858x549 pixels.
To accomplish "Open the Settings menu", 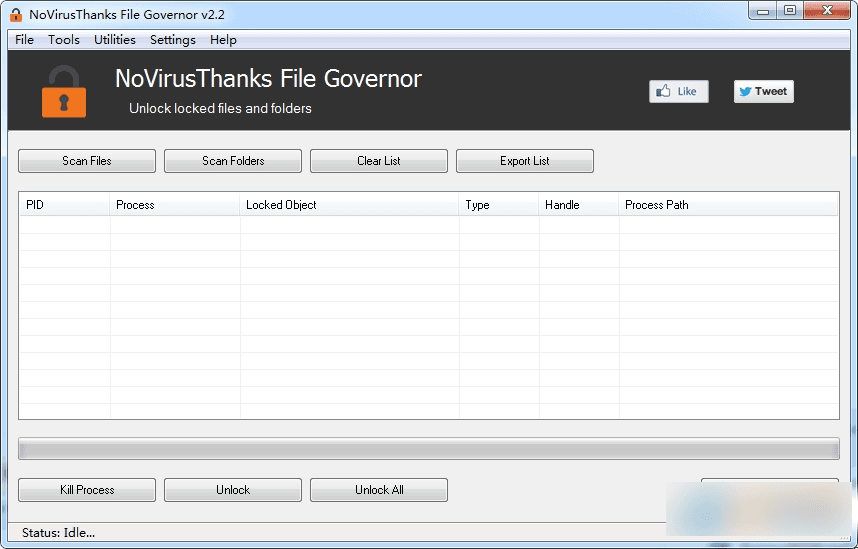I will point(173,40).
